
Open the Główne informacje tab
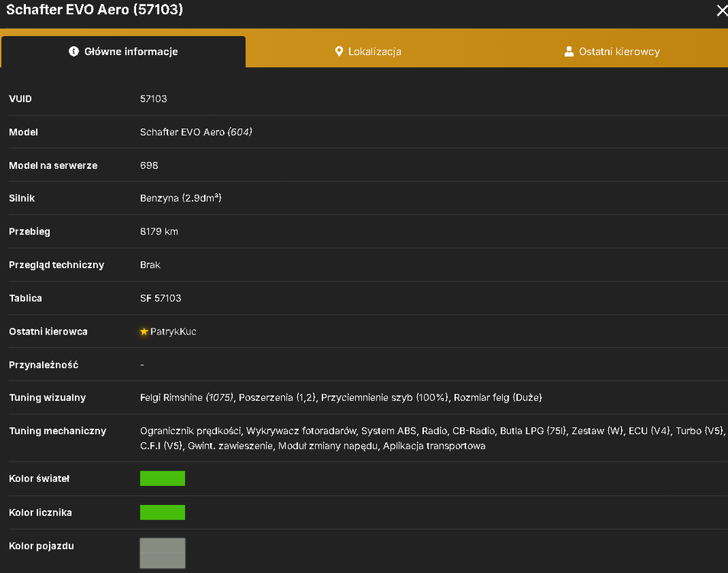tap(124, 51)
